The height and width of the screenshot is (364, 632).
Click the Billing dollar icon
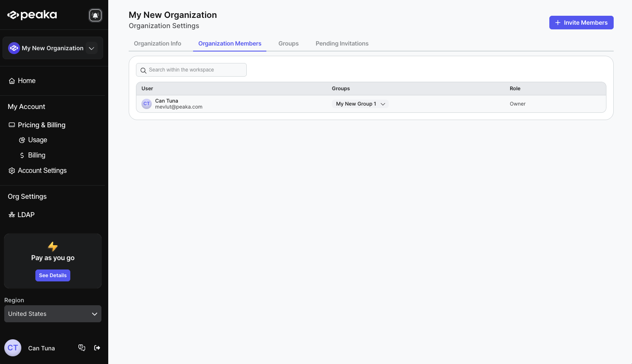pyautogui.click(x=22, y=155)
